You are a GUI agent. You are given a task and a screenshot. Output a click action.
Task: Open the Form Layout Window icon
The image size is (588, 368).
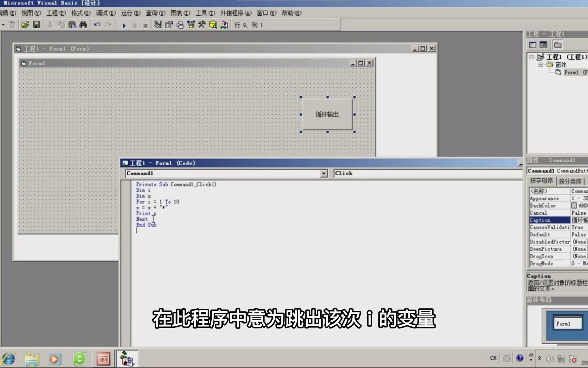[x=180, y=25]
